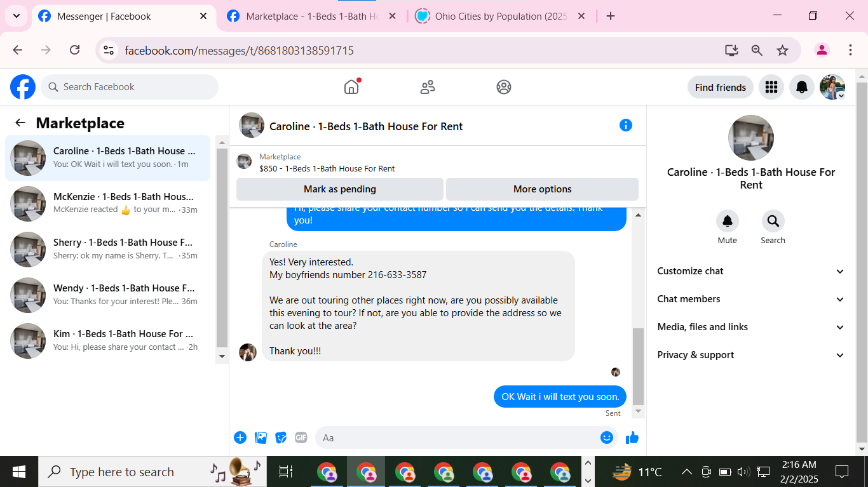868x487 pixels.
Task: Switch to Marketplace 1-Beds browser tab
Action: pyautogui.click(x=311, y=17)
